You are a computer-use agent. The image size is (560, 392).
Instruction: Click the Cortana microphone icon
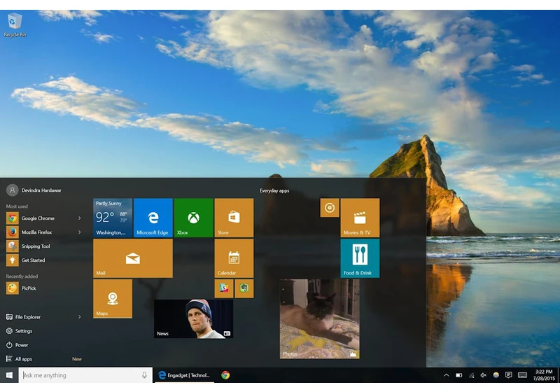[144, 375]
